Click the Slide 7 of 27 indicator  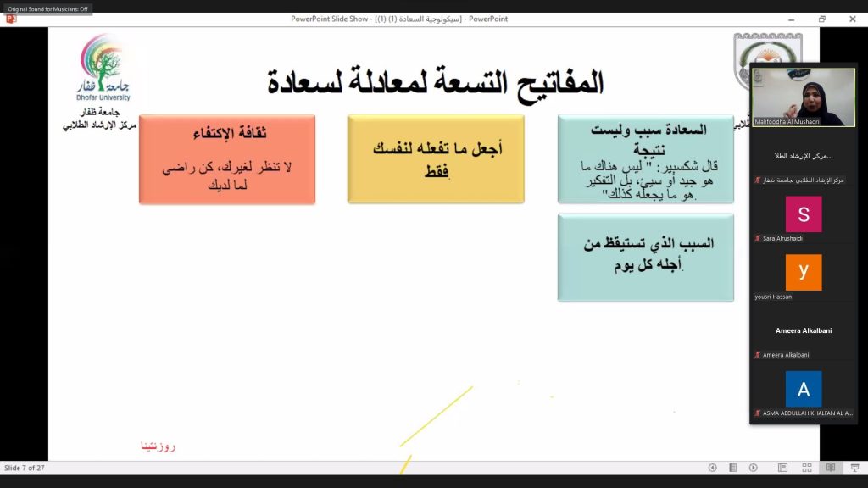click(24, 468)
